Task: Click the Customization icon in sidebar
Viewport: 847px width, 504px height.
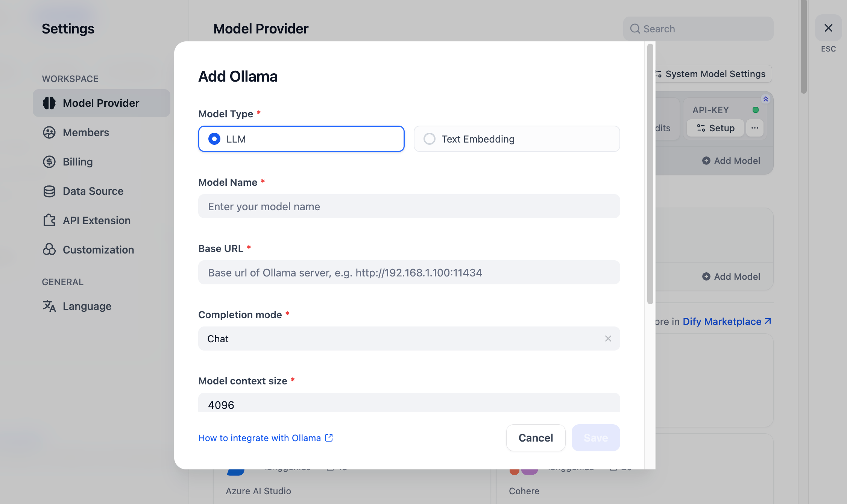Action: tap(49, 250)
